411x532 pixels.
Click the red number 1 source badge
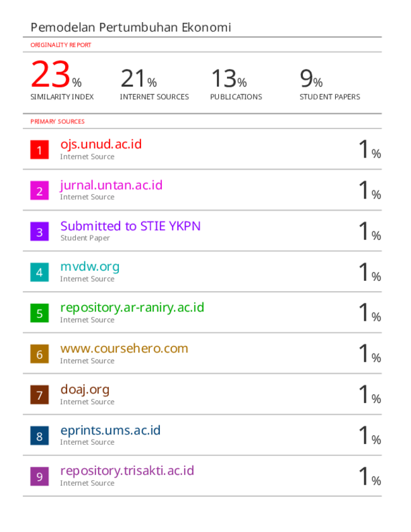coord(39,150)
